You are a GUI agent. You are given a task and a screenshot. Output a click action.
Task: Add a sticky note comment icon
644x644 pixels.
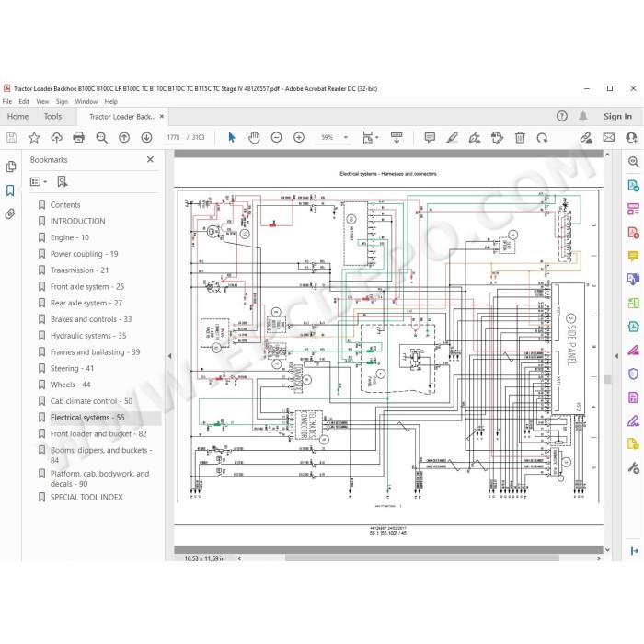[x=430, y=137]
